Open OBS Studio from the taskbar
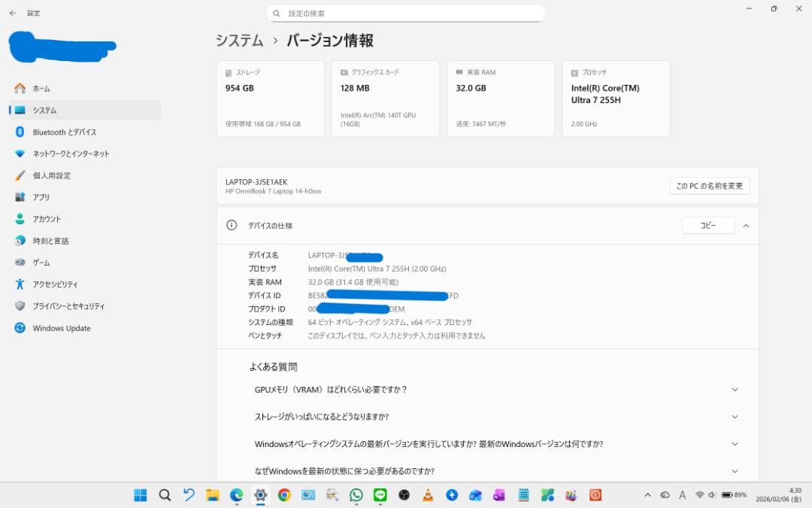 (x=404, y=495)
